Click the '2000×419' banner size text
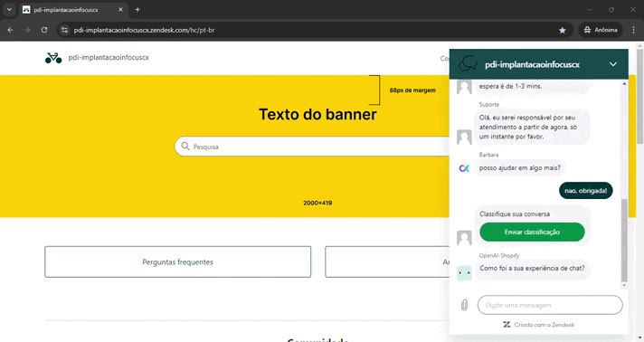Image resolution: width=644 pixels, height=342 pixels. tap(317, 203)
